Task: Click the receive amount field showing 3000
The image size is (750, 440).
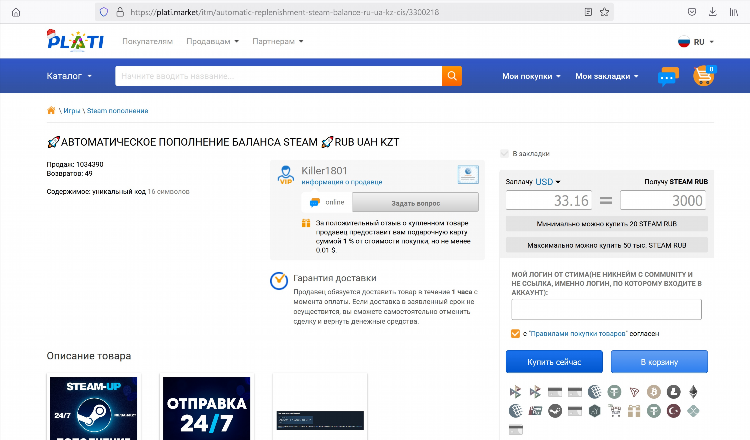Action: [663, 200]
